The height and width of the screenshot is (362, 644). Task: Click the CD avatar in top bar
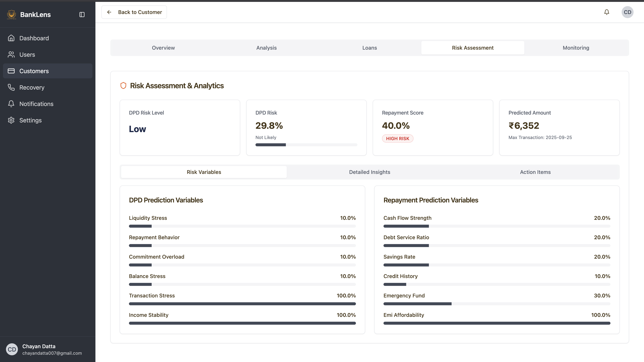(627, 12)
